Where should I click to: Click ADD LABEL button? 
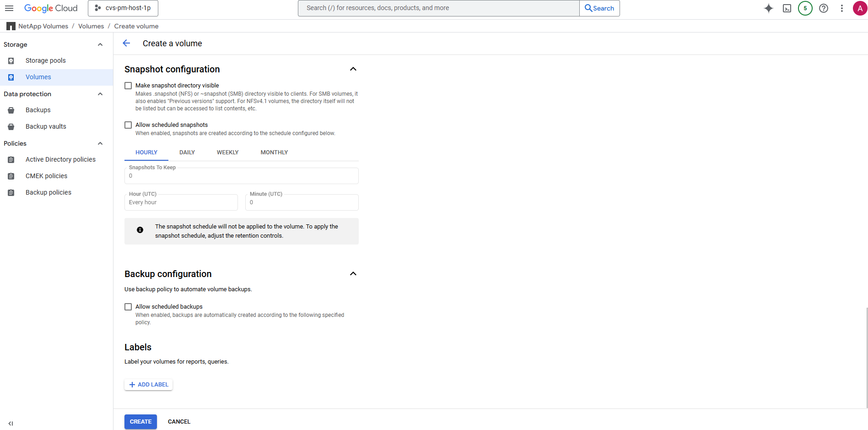149,385
